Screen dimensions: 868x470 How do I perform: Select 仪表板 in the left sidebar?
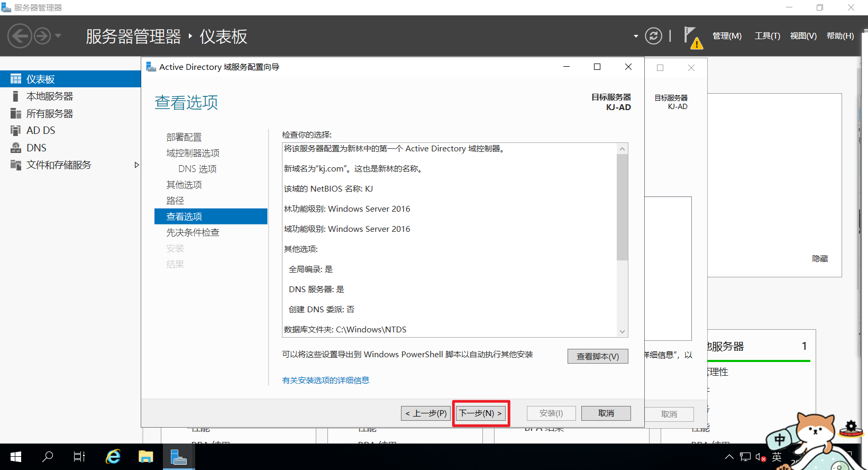click(70, 79)
